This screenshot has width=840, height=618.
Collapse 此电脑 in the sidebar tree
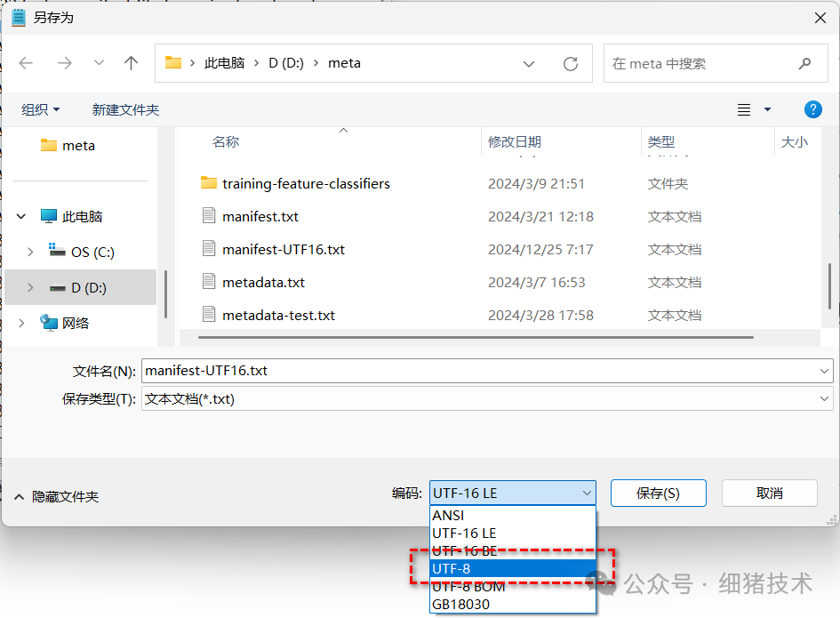pos(20,216)
